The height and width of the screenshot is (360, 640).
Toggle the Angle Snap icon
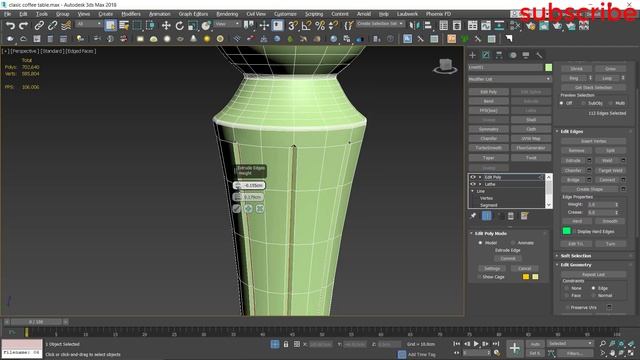pos(306,26)
